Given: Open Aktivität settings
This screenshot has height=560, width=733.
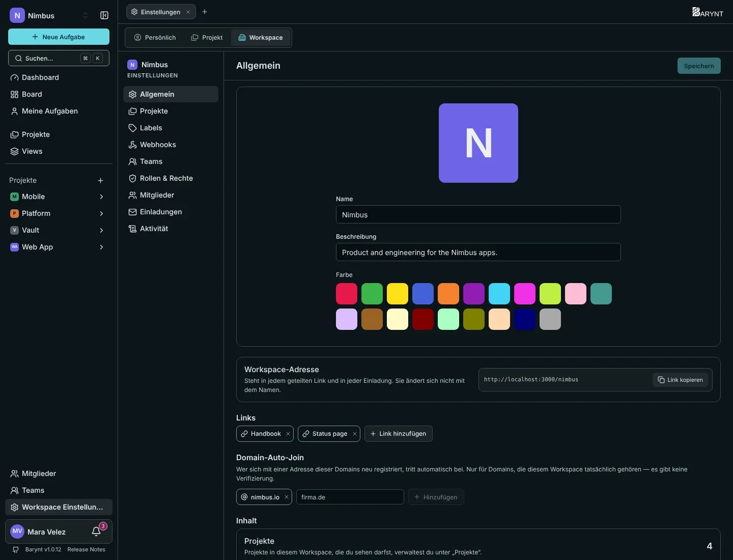Looking at the screenshot, I should coord(171,229).
